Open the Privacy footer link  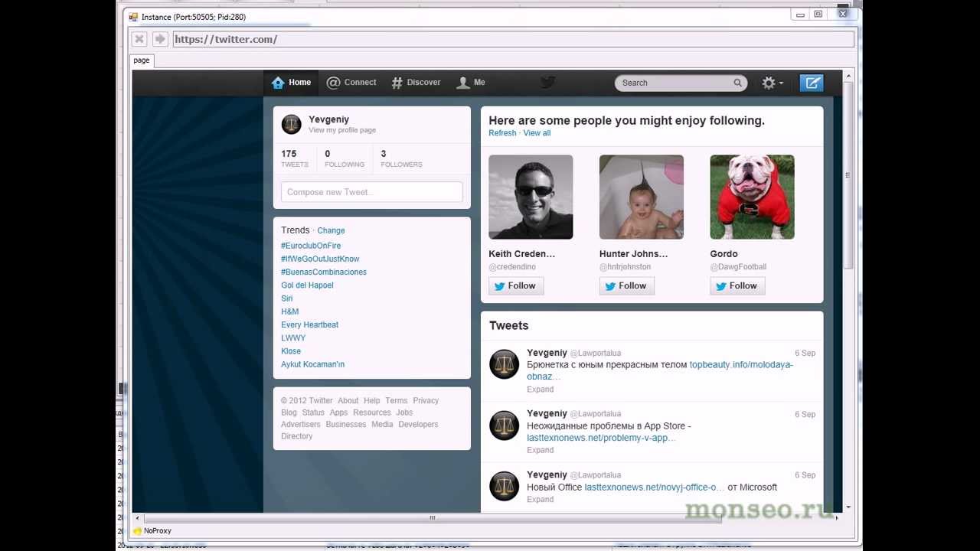pyautogui.click(x=426, y=400)
